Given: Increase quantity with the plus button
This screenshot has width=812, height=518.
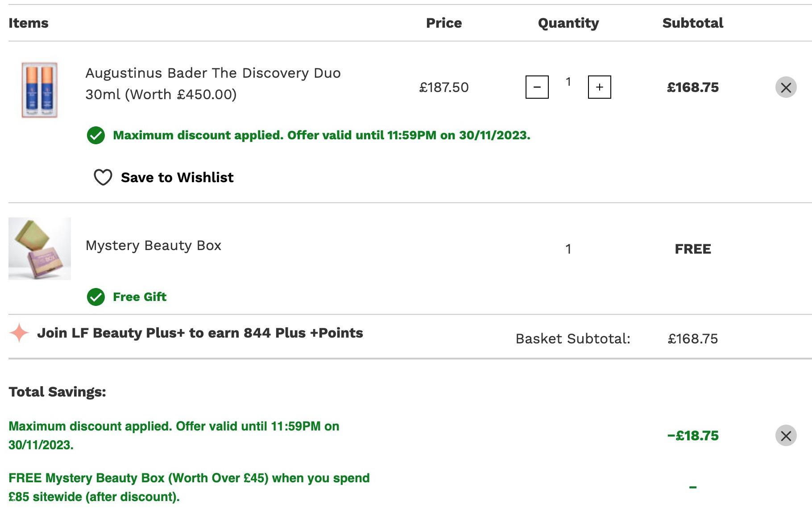Looking at the screenshot, I should (599, 87).
